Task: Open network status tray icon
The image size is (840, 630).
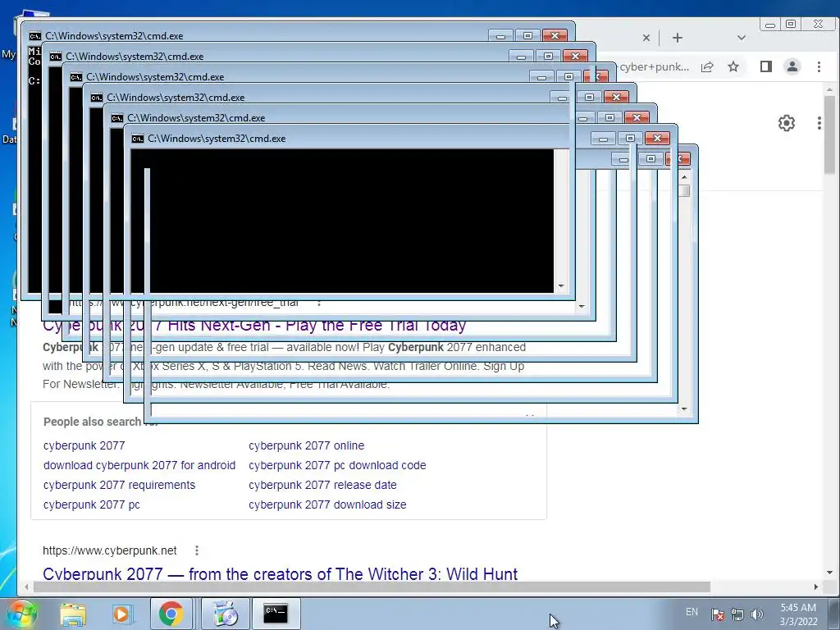Action: coord(737,614)
